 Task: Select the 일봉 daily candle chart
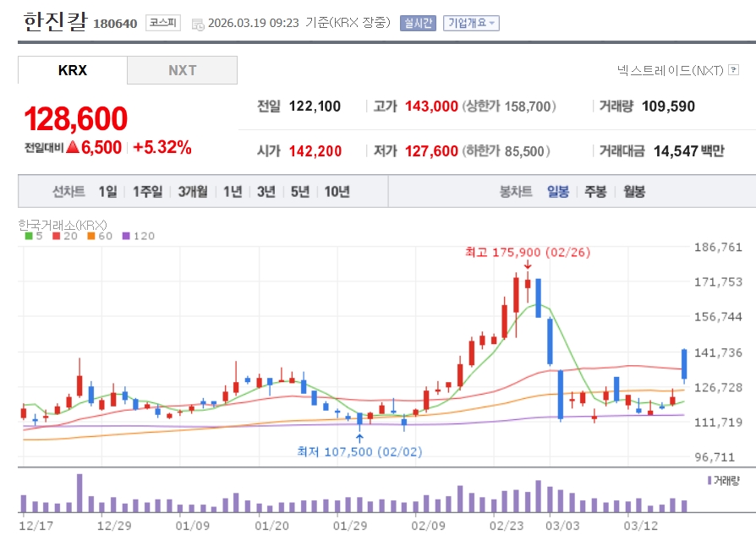tap(558, 192)
